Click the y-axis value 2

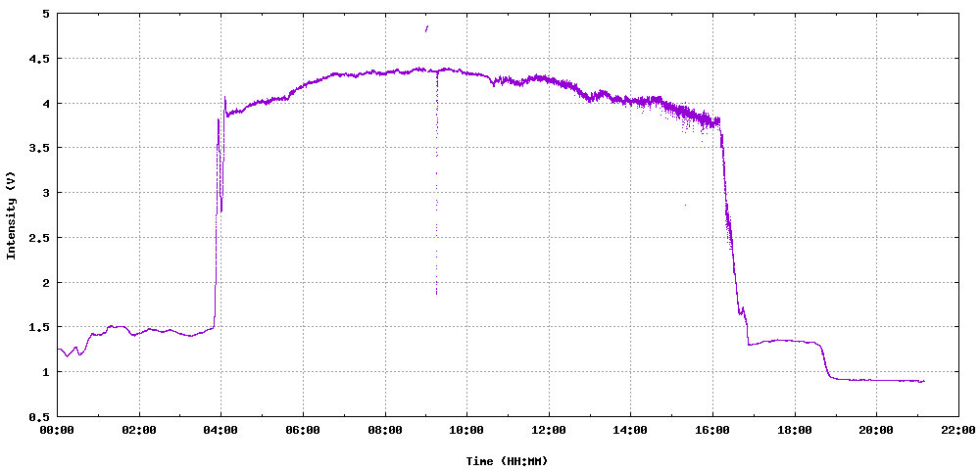[46, 282]
